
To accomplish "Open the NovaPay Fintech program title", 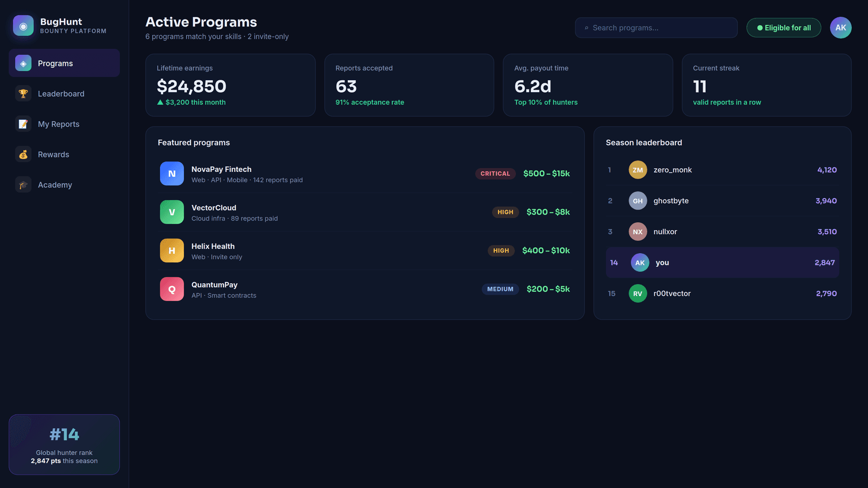I will click(221, 169).
